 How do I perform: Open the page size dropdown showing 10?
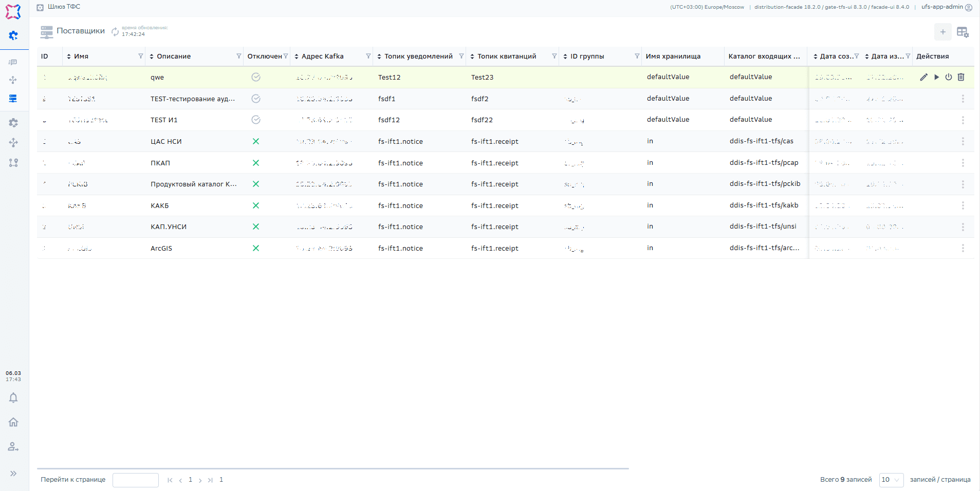[x=891, y=480]
